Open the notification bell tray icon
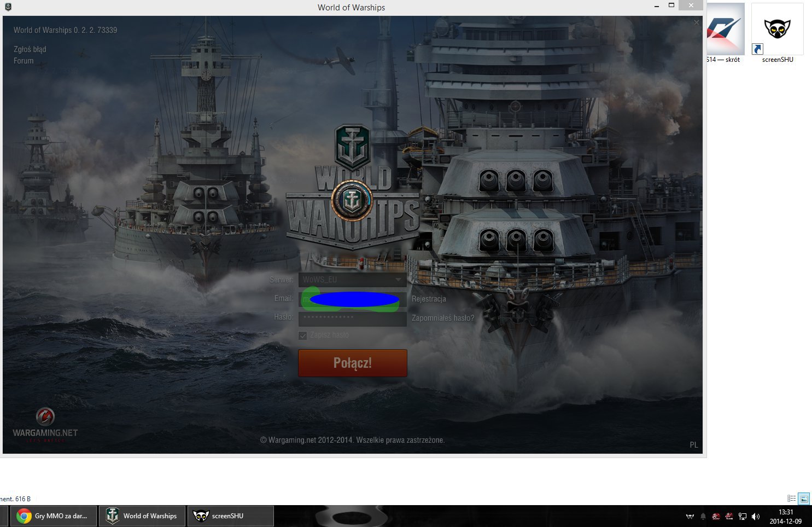This screenshot has height=527, width=812. click(703, 516)
